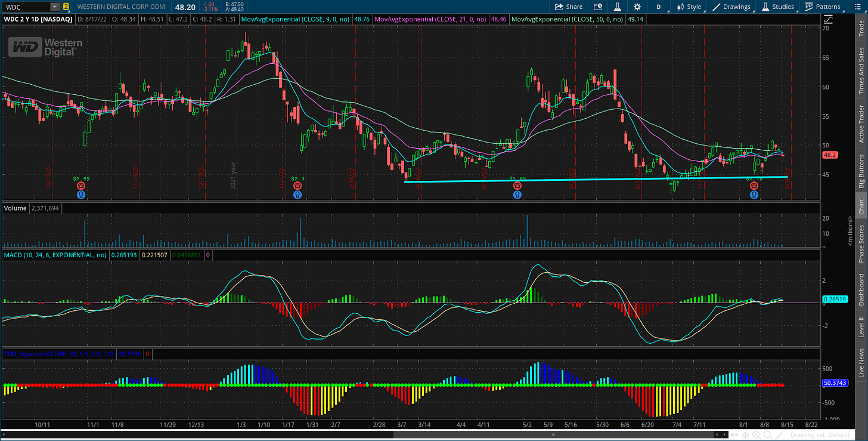Click the earnings phone icon near 11/1
Screen dimensions: 868x441
[x=80, y=186]
